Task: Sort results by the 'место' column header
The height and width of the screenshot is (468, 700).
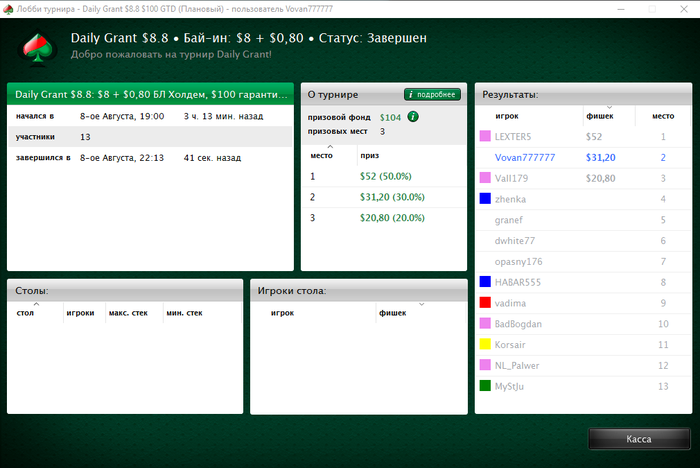Action: 663,116
